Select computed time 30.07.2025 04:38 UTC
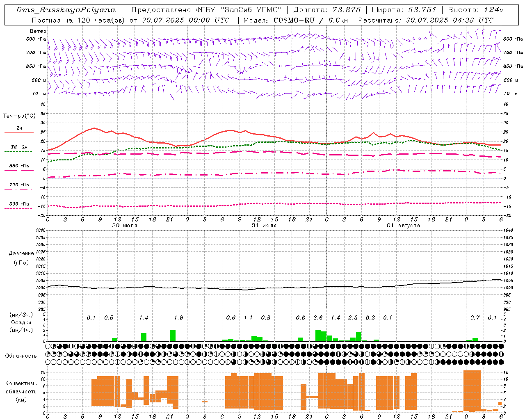The height and width of the screenshot is (420, 525). [450, 20]
